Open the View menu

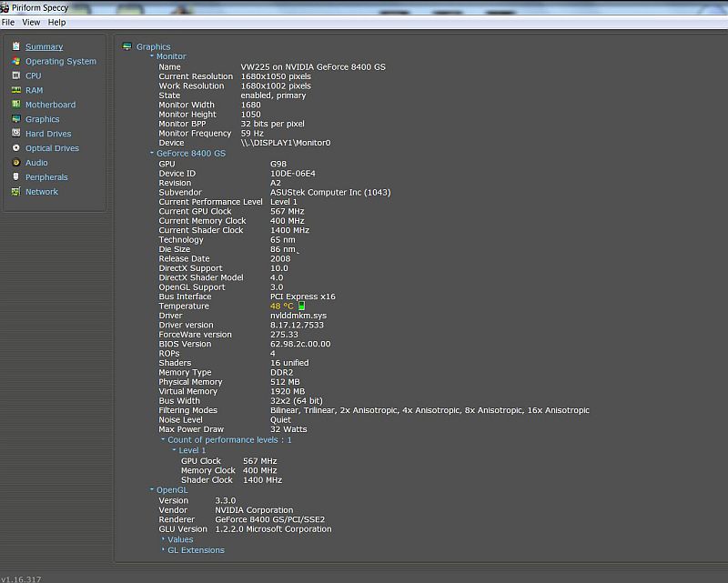click(x=31, y=22)
